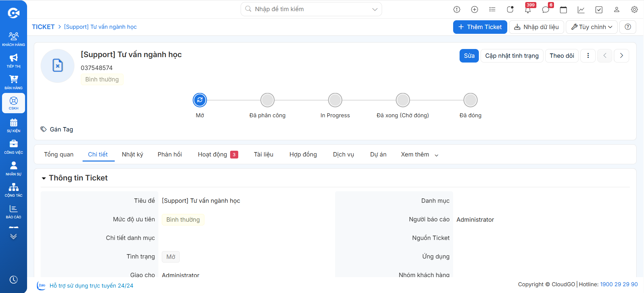Click the Bình thường badge under ticket number
The height and width of the screenshot is (293, 644).
(x=102, y=79)
